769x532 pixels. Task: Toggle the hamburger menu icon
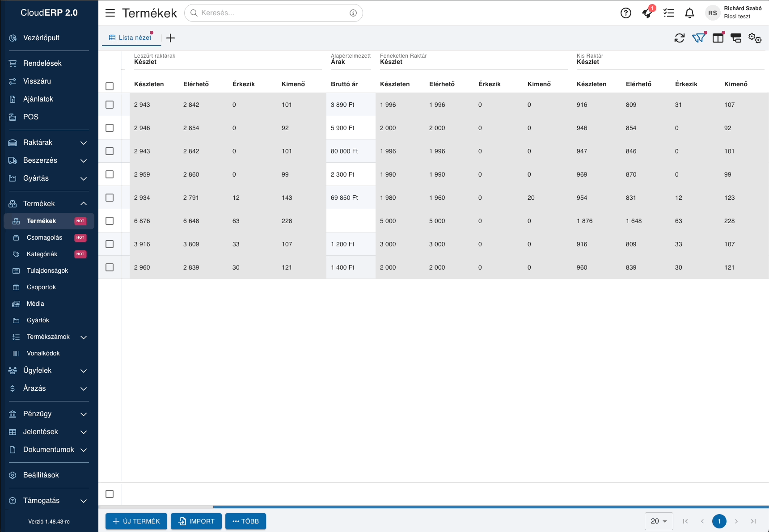pos(110,13)
